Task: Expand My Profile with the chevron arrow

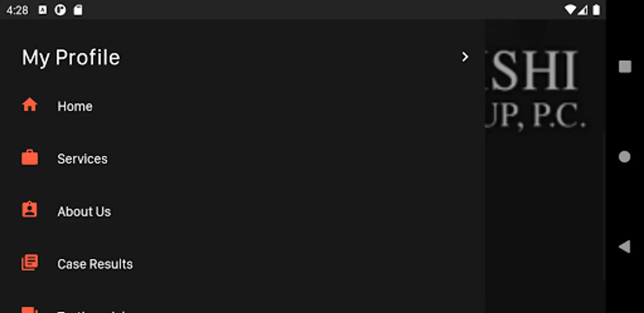Action: click(x=465, y=57)
